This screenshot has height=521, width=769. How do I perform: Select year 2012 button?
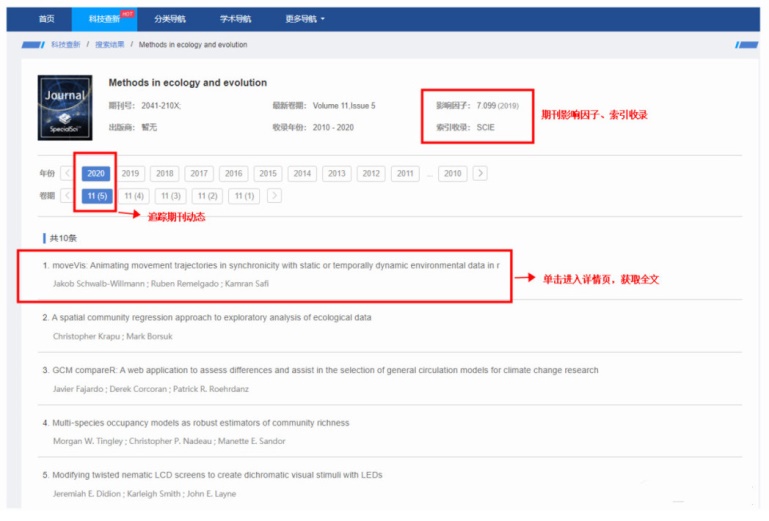(371, 174)
